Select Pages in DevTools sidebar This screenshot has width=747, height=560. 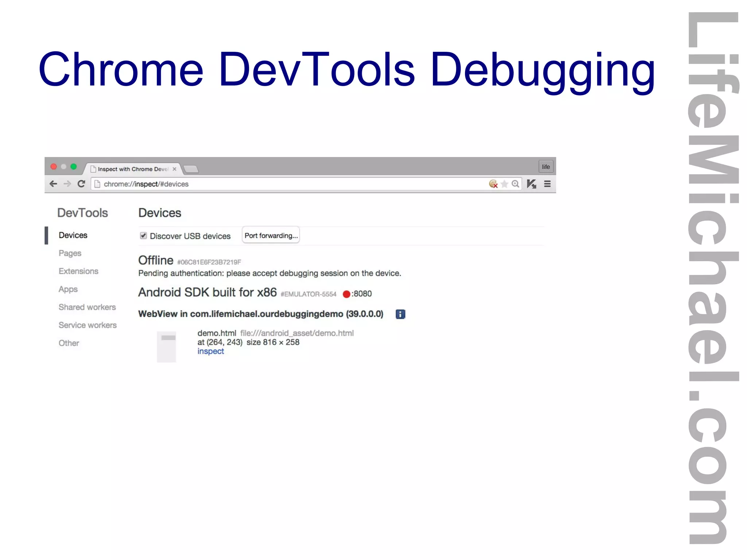tap(70, 253)
